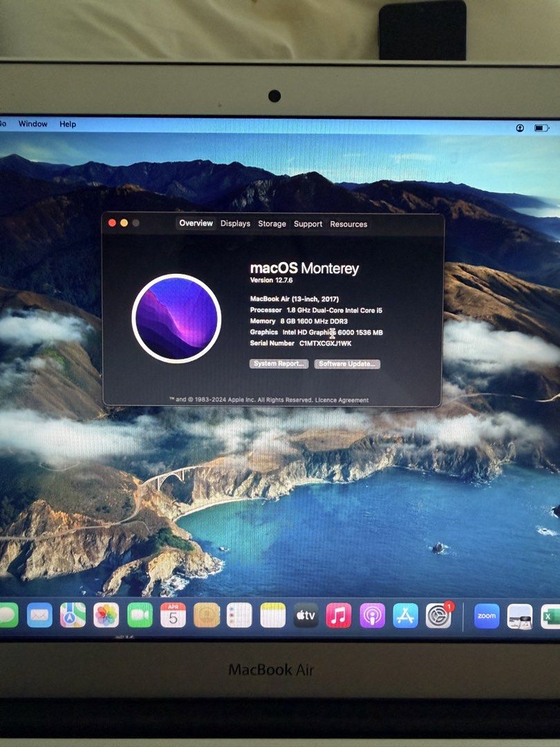Click the 1.8 GHz Dual-Core processor text
This screenshot has width=560, height=747.
pyautogui.click(x=335, y=310)
